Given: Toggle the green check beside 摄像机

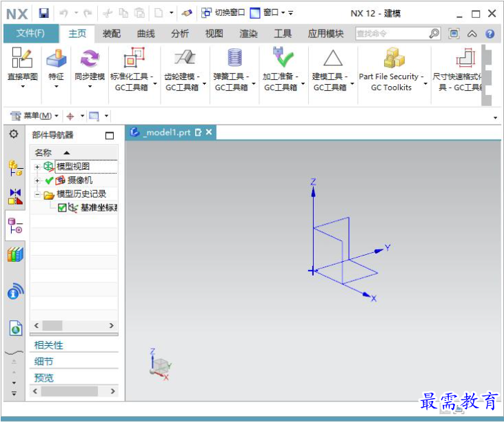Looking at the screenshot, I should 49,180.
